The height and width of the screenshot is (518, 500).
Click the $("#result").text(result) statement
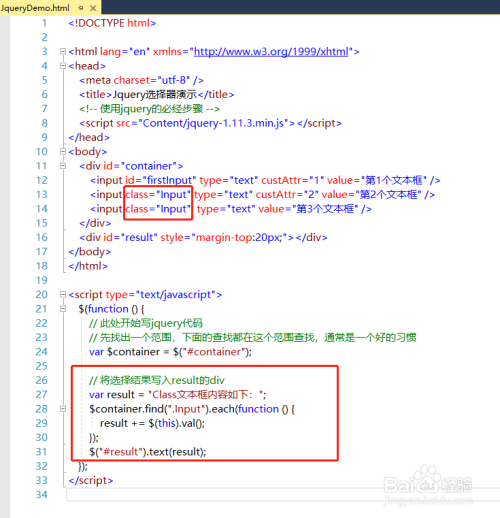point(148,452)
